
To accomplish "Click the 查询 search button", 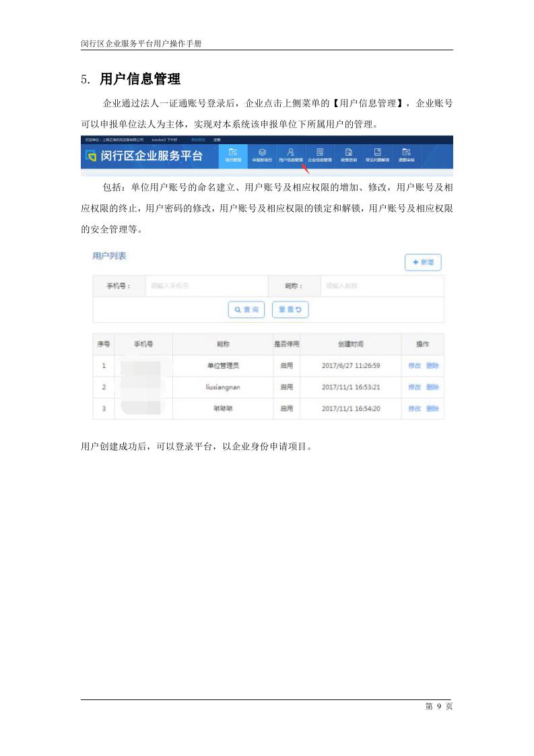I will (246, 309).
